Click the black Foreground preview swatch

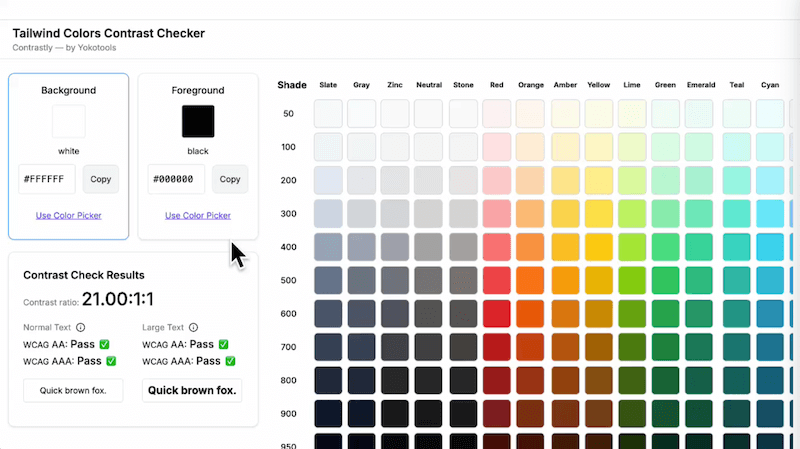pyautogui.click(x=198, y=122)
